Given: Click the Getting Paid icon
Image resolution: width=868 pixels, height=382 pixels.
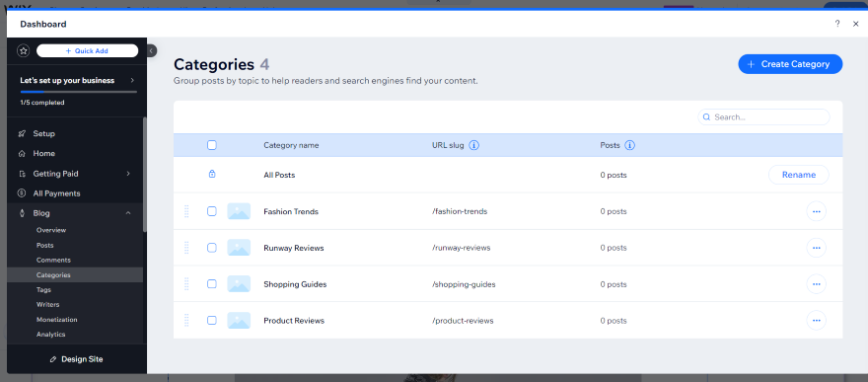Looking at the screenshot, I should tap(22, 174).
